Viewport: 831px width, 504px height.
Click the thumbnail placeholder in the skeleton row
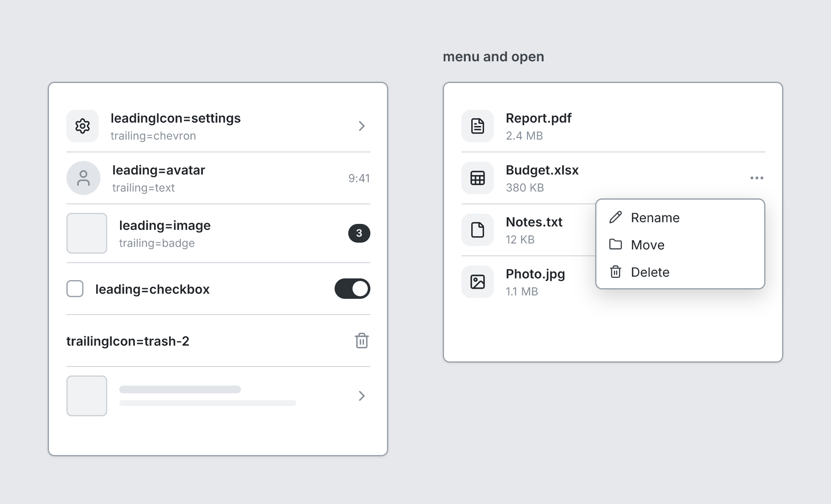point(87,396)
